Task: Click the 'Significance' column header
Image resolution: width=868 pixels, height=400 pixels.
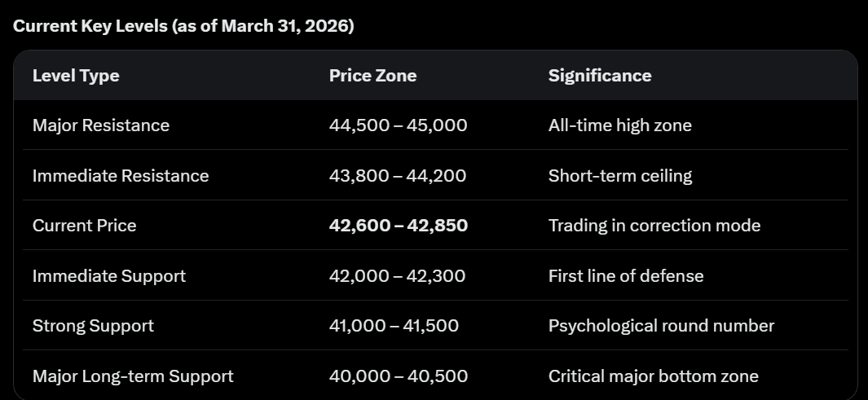Action: tap(600, 76)
